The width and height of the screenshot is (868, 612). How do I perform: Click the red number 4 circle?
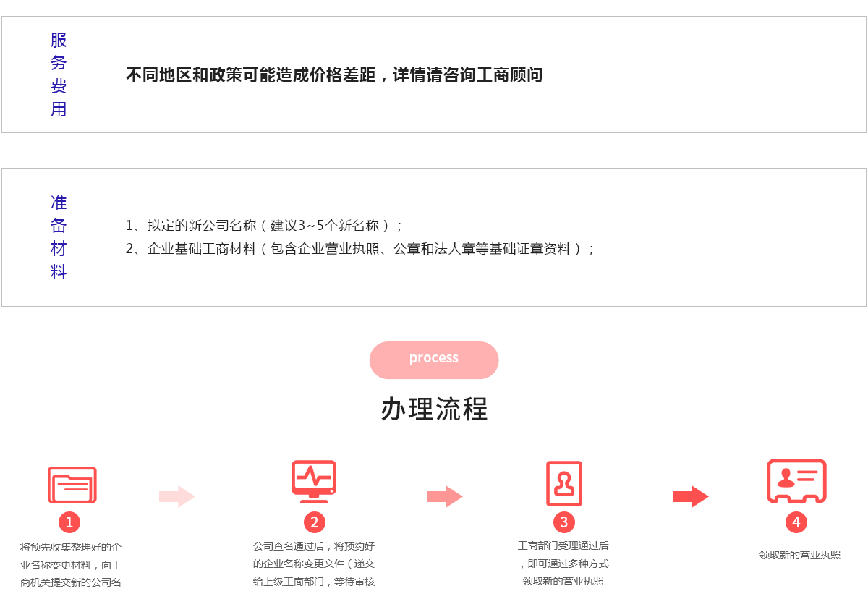[796, 522]
